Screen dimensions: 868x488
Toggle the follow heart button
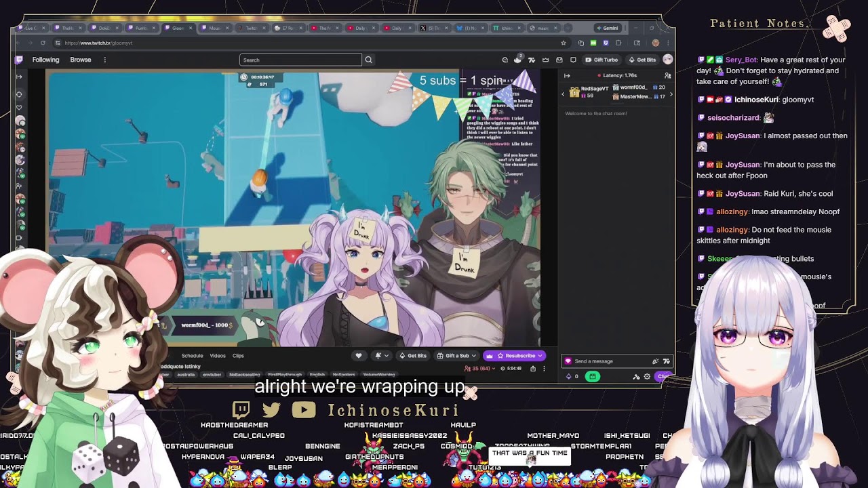[359, 356]
